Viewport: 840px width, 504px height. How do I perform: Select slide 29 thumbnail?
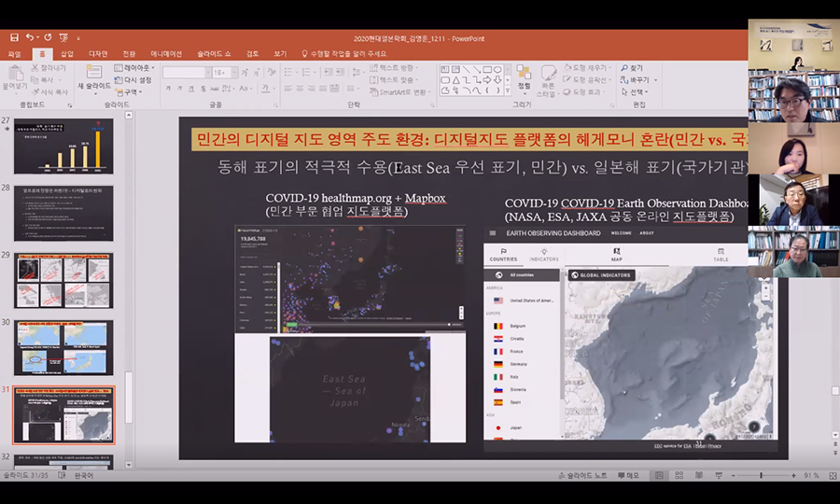point(63,280)
